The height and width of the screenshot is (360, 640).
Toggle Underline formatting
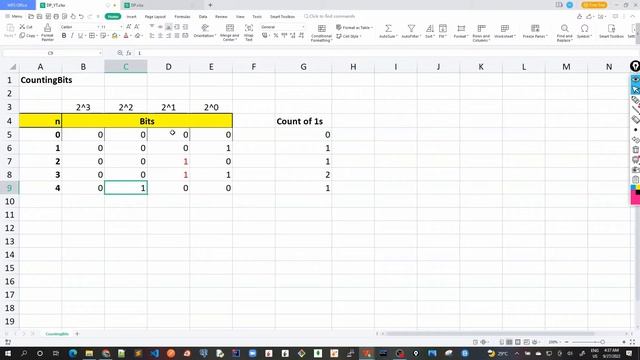pyautogui.click(x=80, y=36)
